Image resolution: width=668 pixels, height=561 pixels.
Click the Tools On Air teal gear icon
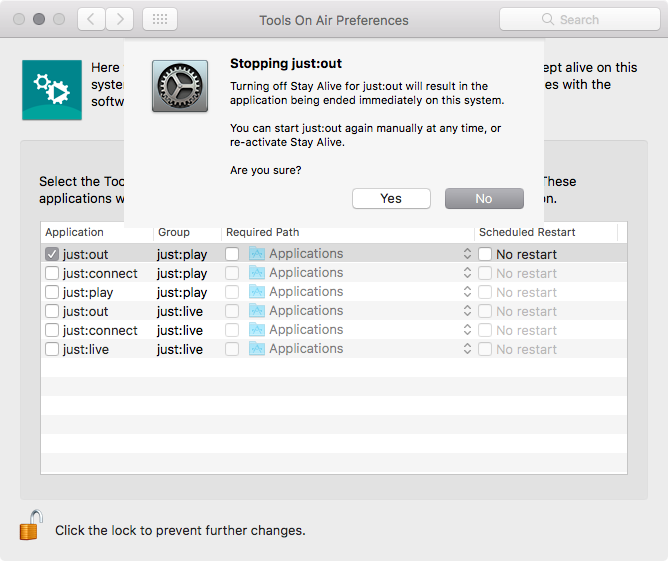point(52,90)
